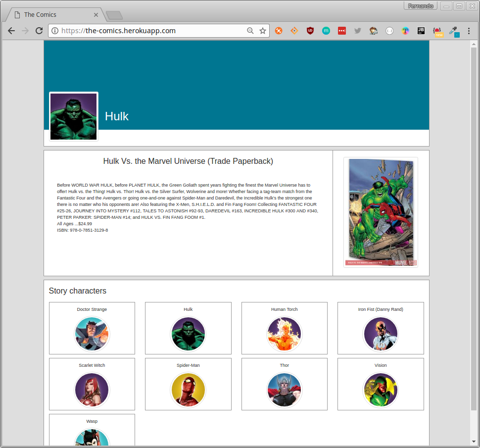Open the Spider-Man character card

188,384
